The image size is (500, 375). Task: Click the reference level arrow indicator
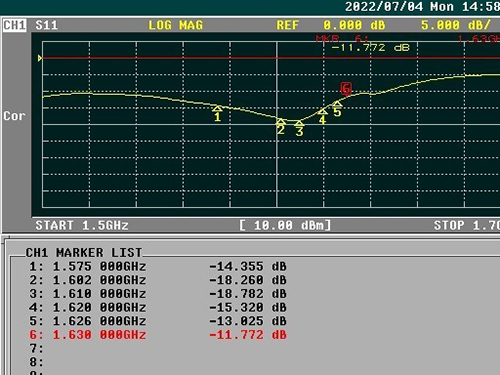pos(40,58)
